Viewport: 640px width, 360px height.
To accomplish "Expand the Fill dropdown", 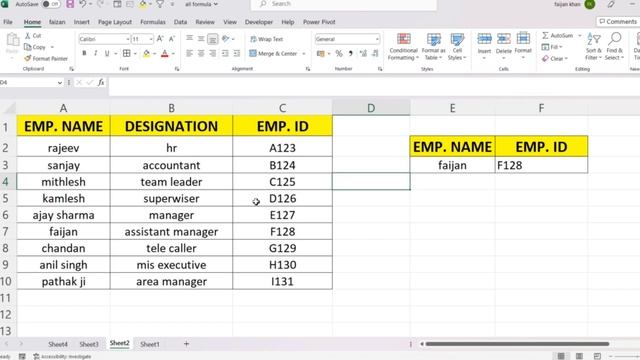I will [561, 47].
